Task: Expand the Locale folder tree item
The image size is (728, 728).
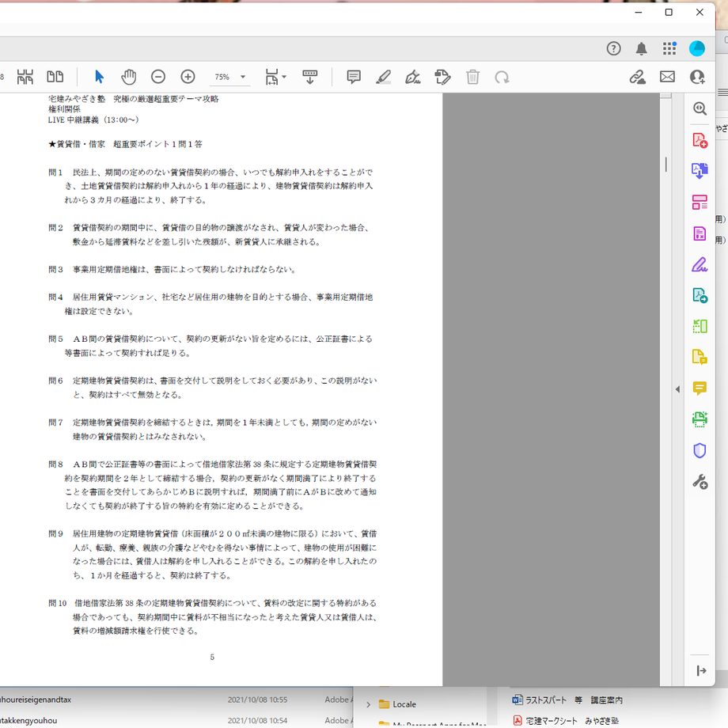Action: coord(368,704)
